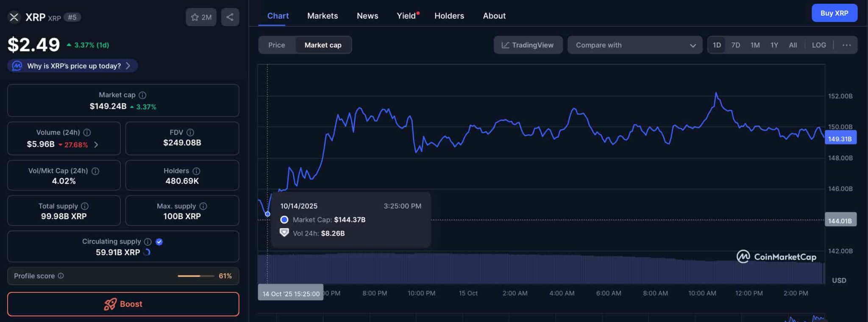Click the FDV info icon

(x=190, y=133)
